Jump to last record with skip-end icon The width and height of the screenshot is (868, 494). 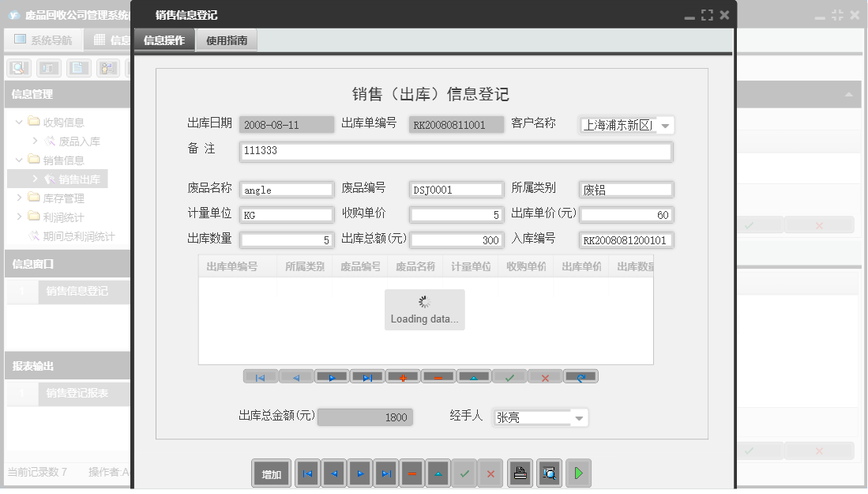pos(367,377)
